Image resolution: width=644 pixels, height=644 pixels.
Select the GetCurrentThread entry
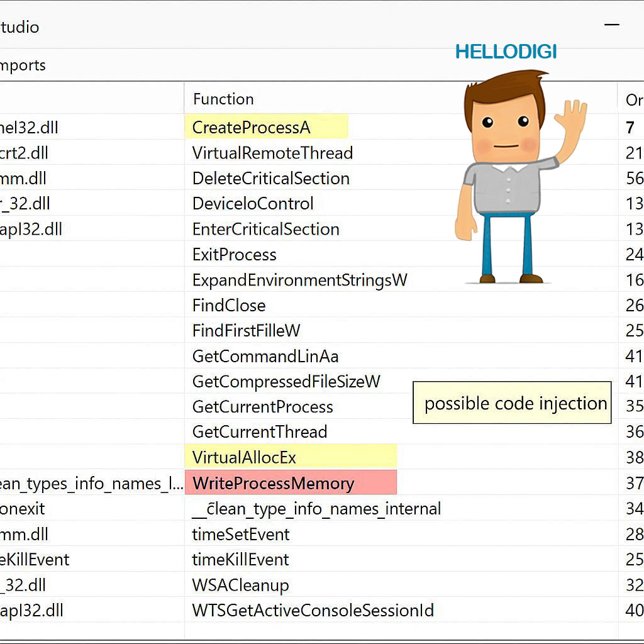[x=259, y=432]
